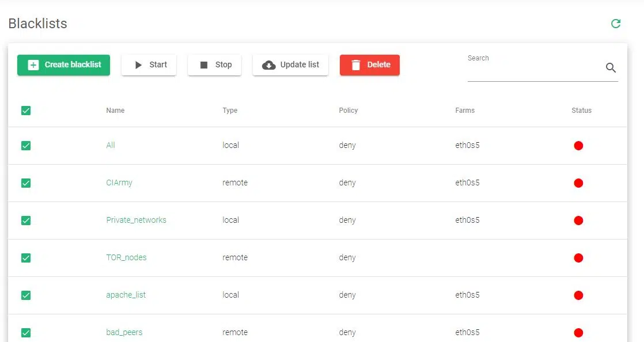Click the red status dot for CIArmy
This screenshot has width=644, height=342.
578,183
